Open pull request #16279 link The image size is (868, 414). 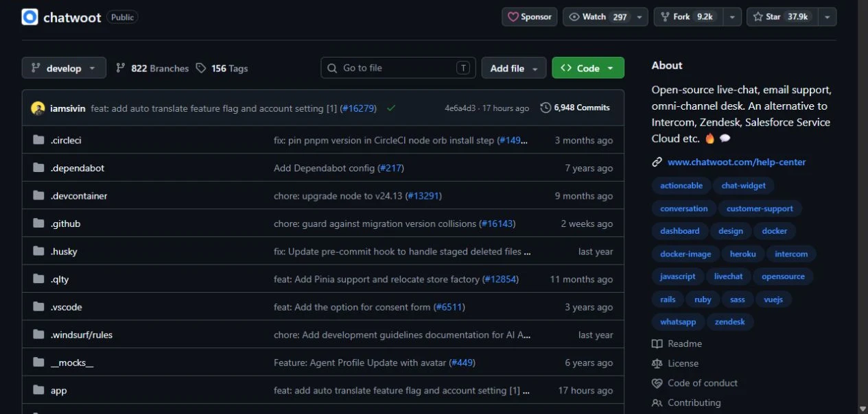click(358, 108)
